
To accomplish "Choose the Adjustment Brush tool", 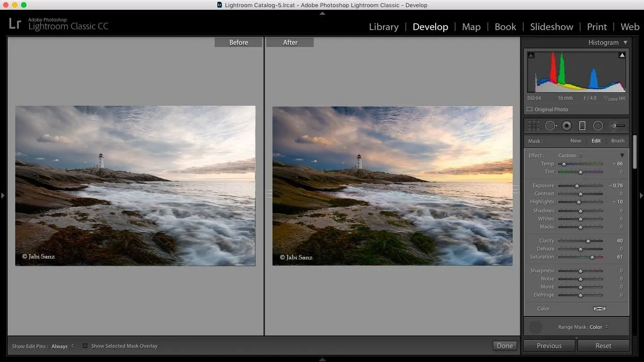I will pyautogui.click(x=618, y=126).
